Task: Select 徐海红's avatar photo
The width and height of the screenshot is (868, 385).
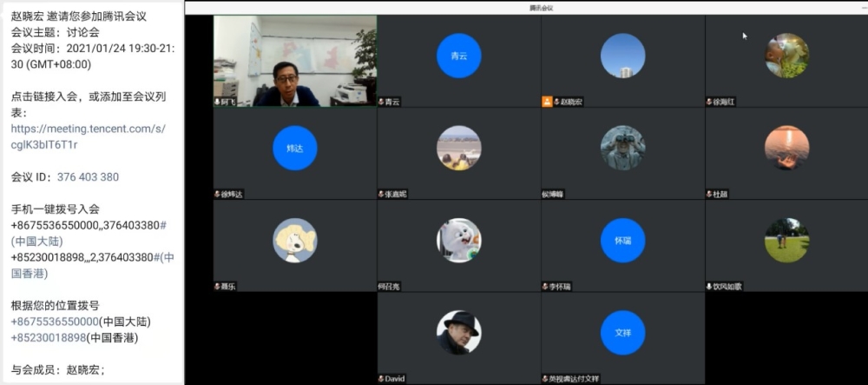Action: pyautogui.click(x=786, y=56)
